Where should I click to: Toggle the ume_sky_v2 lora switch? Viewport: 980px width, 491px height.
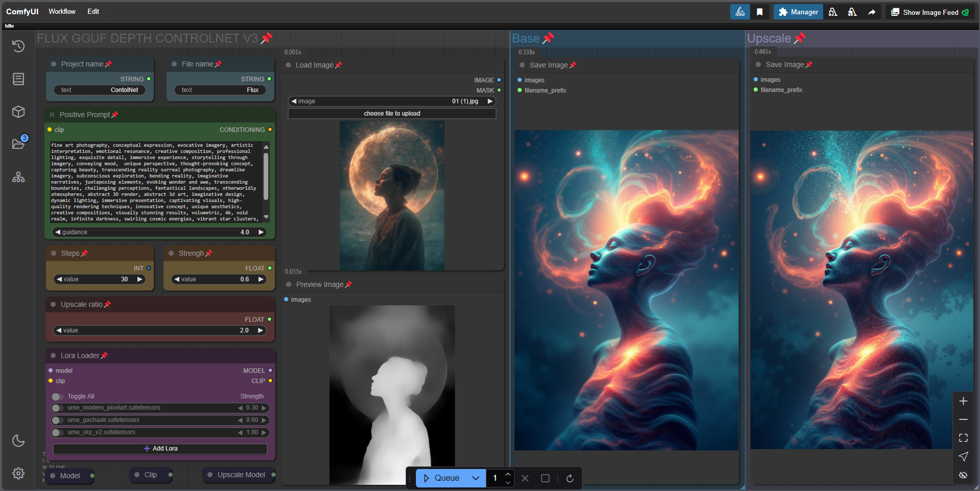(57, 433)
